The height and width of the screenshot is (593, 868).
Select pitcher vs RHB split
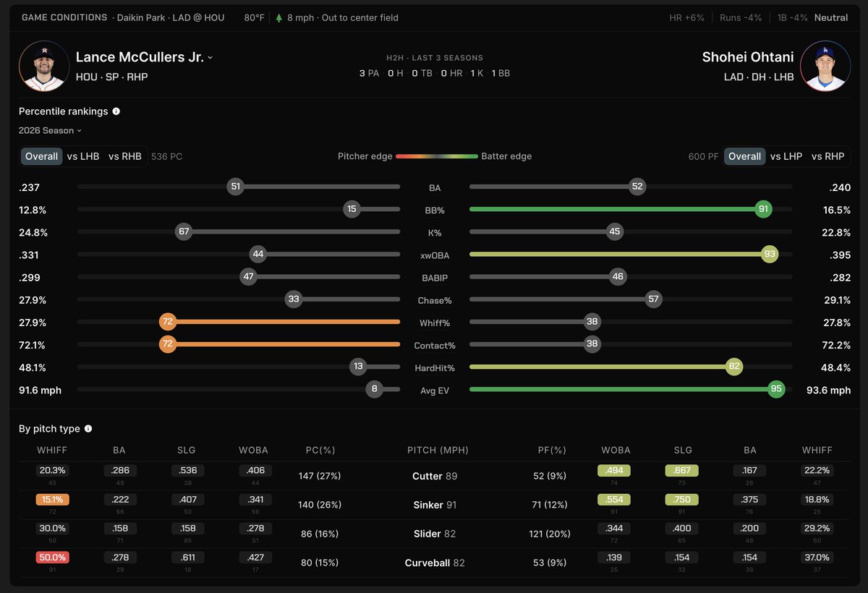tap(125, 156)
